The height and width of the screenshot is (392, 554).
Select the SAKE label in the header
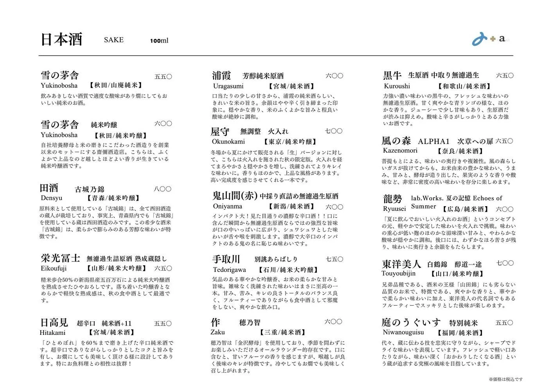(113, 40)
